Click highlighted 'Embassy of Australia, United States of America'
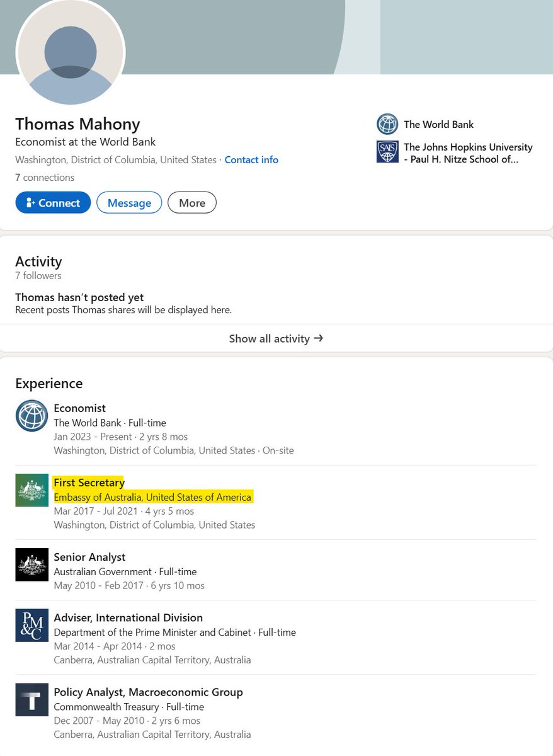This screenshot has width=553, height=756. pos(152,497)
